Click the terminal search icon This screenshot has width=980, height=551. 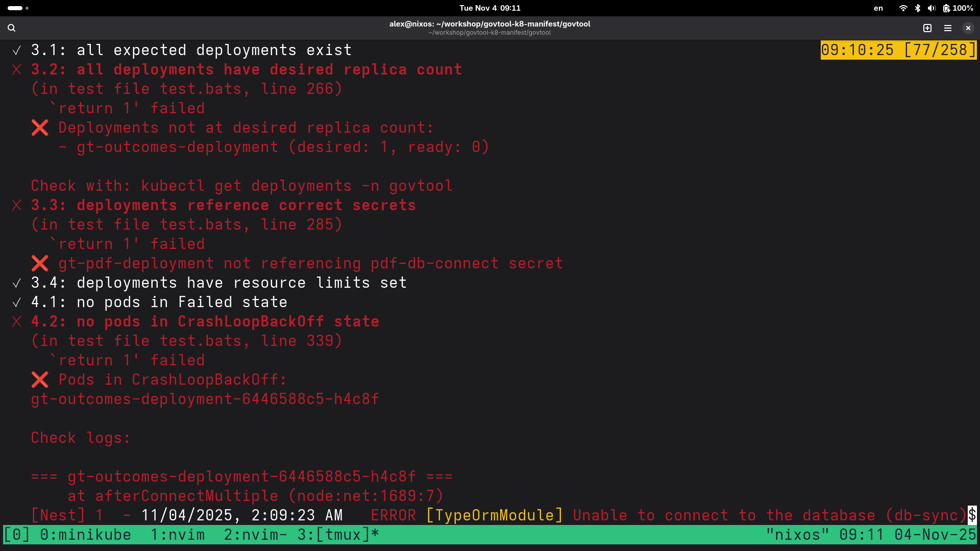(x=11, y=28)
